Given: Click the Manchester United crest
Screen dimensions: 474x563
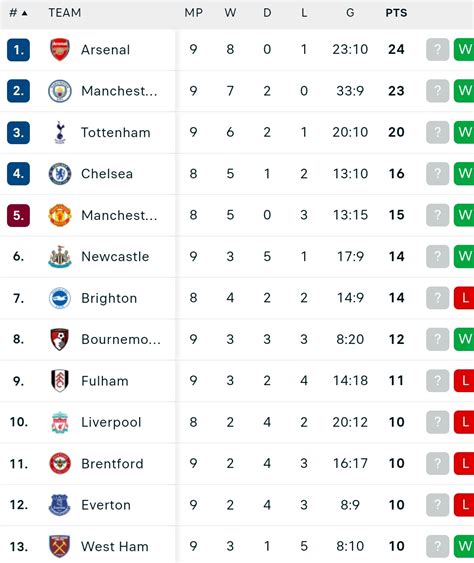Looking at the screenshot, I should [60, 215].
